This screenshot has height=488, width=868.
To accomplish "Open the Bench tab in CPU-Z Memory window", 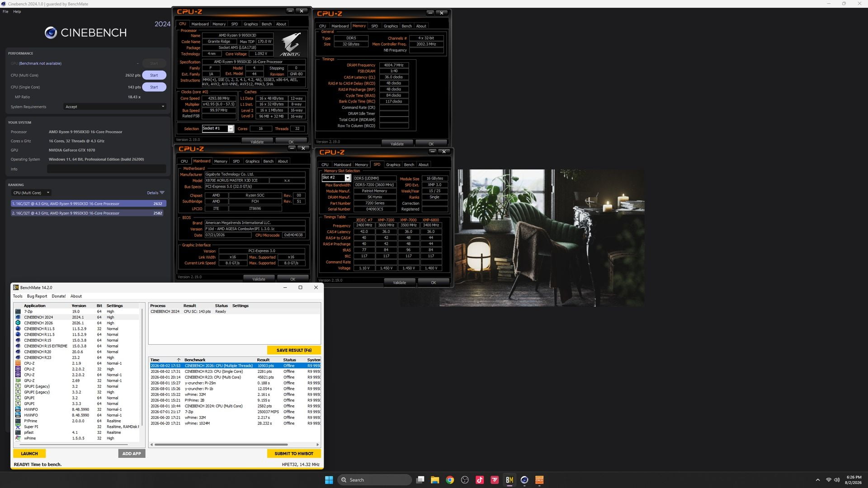I will click(407, 26).
